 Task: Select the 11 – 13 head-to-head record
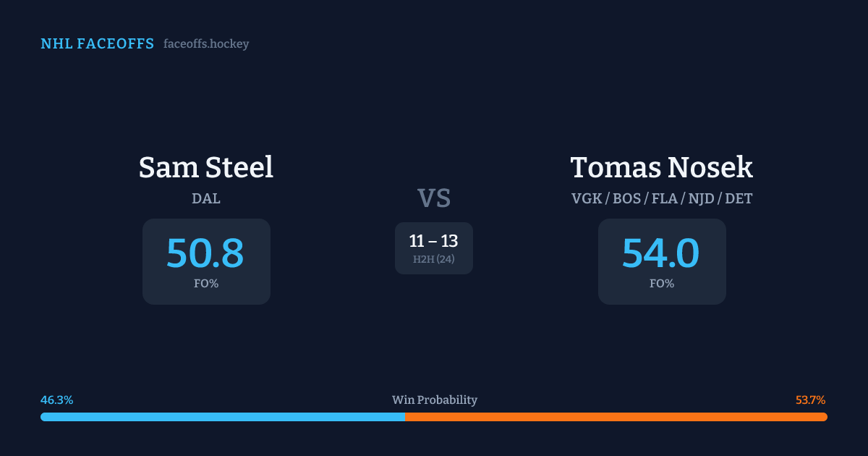(x=434, y=241)
